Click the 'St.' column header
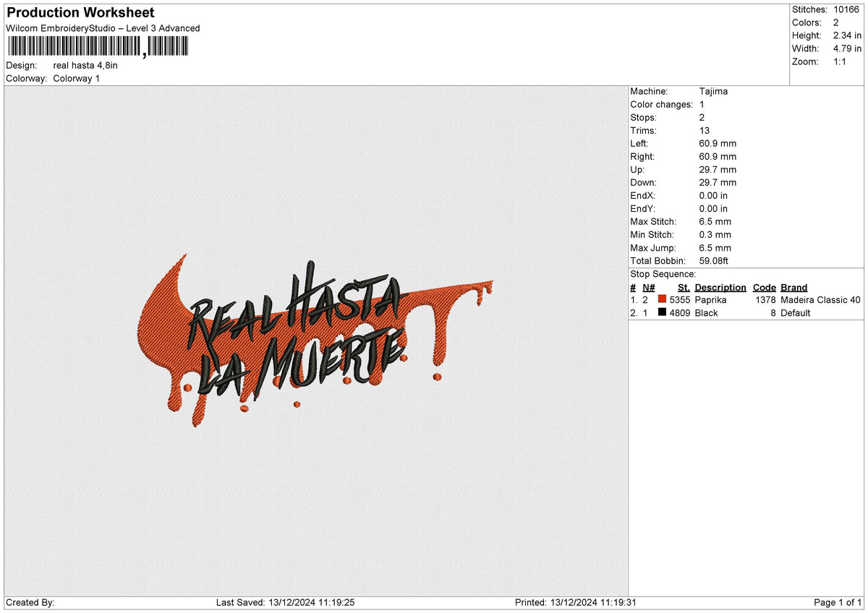868x613 pixels. 684,287
